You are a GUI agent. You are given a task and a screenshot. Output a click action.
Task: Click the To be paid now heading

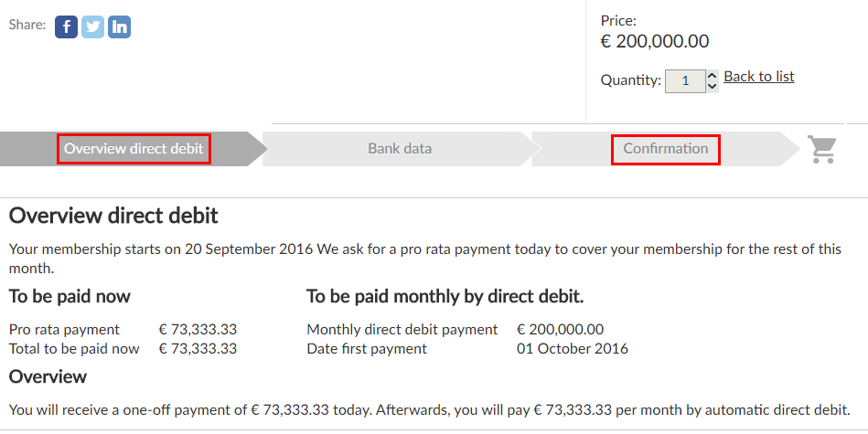pyautogui.click(x=70, y=297)
